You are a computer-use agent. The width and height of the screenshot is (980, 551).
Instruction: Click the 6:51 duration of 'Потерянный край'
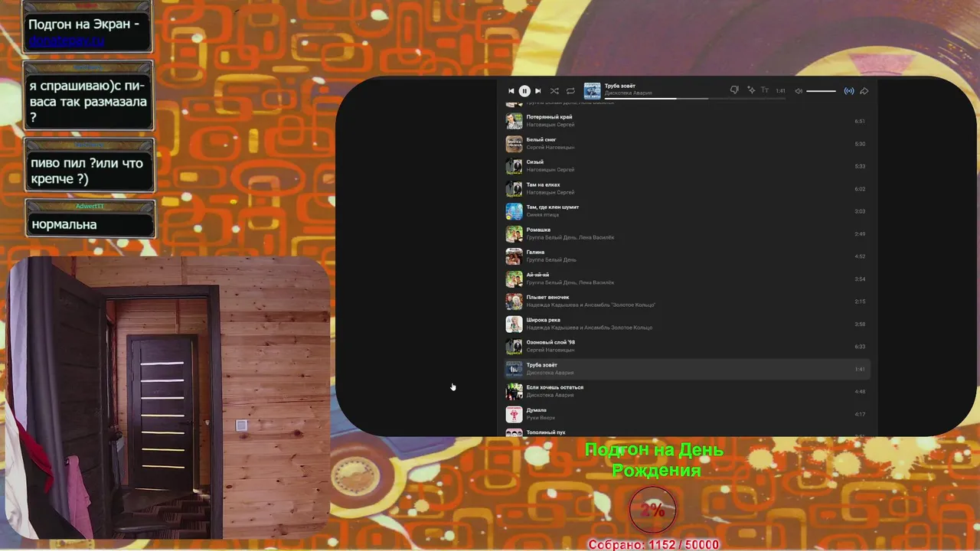(x=860, y=121)
